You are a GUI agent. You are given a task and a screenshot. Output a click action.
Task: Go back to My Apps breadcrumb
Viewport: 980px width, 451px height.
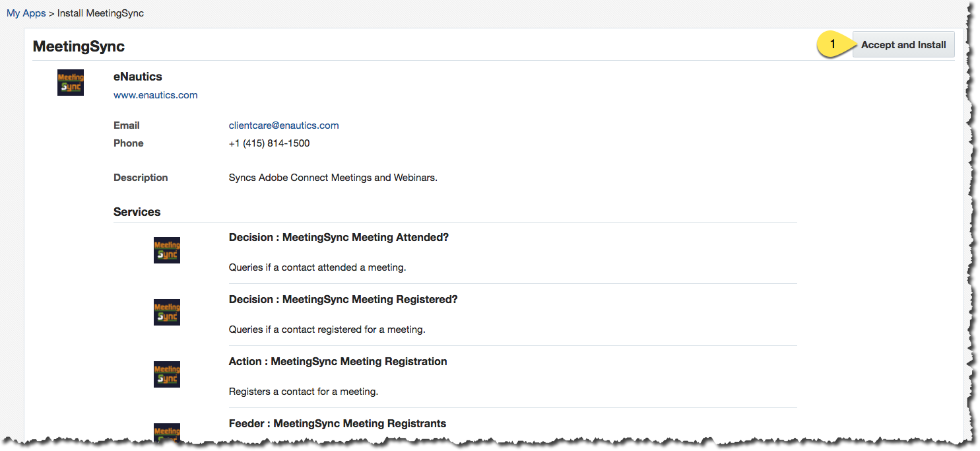click(26, 13)
